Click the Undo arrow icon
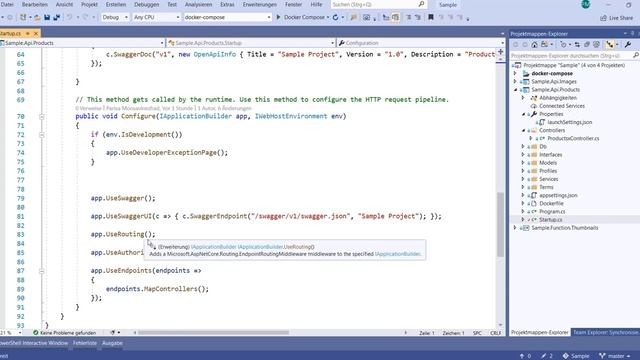Screen dimensions: 640x360 [70, 18]
